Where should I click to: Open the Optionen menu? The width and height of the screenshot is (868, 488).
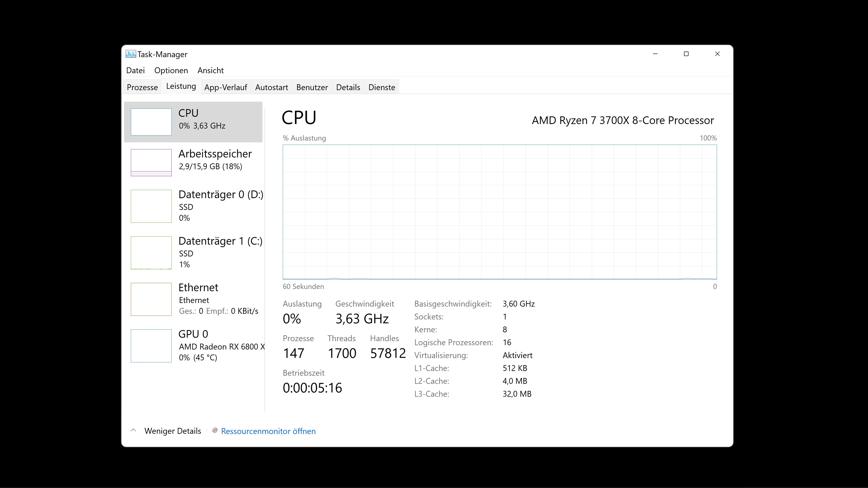171,70
